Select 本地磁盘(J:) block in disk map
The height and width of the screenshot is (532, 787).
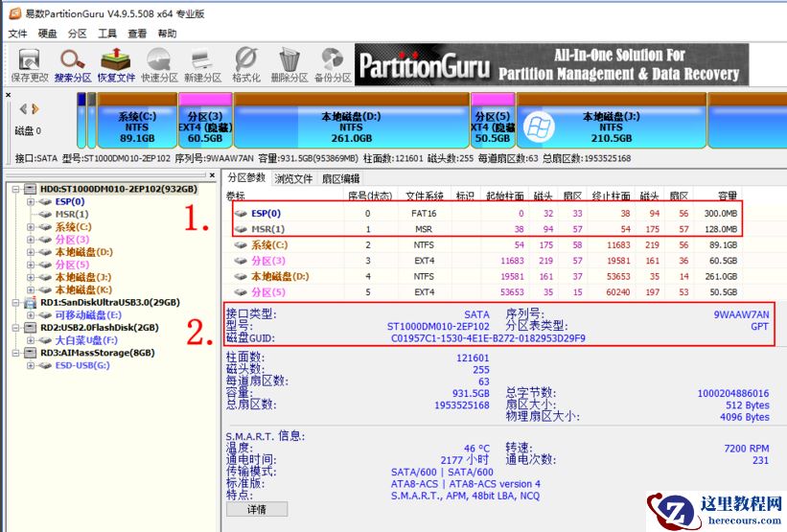pyautogui.click(x=612, y=121)
